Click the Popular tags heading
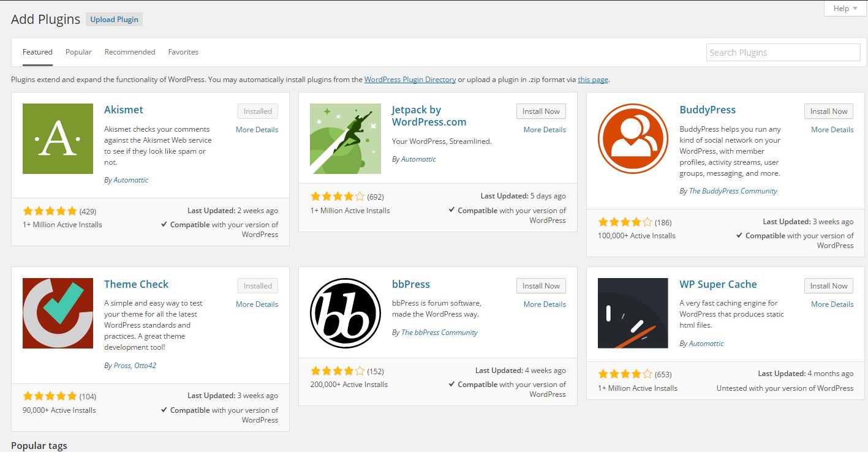868x452 pixels. click(x=39, y=446)
